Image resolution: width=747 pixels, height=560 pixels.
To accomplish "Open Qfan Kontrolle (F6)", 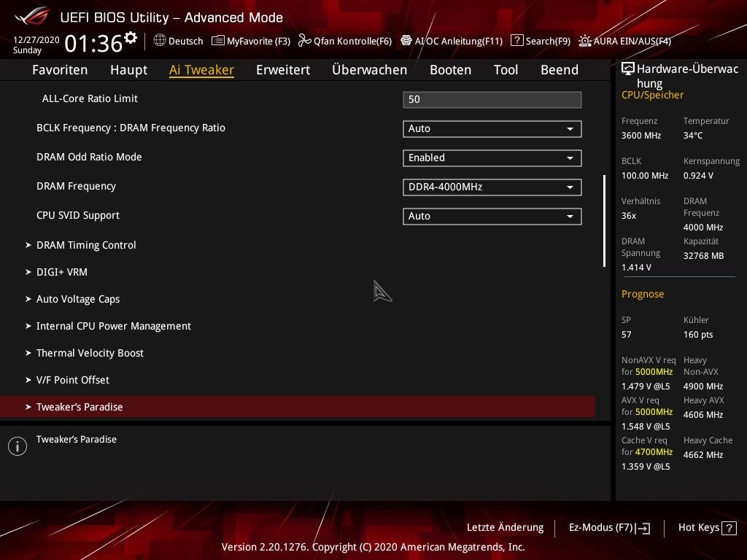I will tap(345, 41).
